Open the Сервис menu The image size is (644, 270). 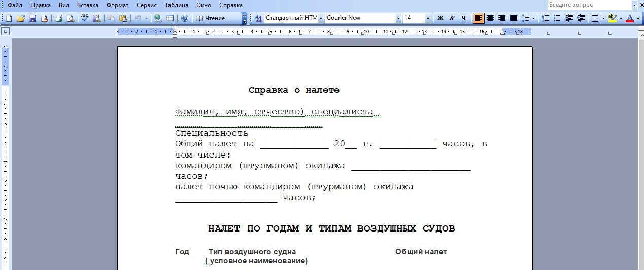[x=147, y=5]
